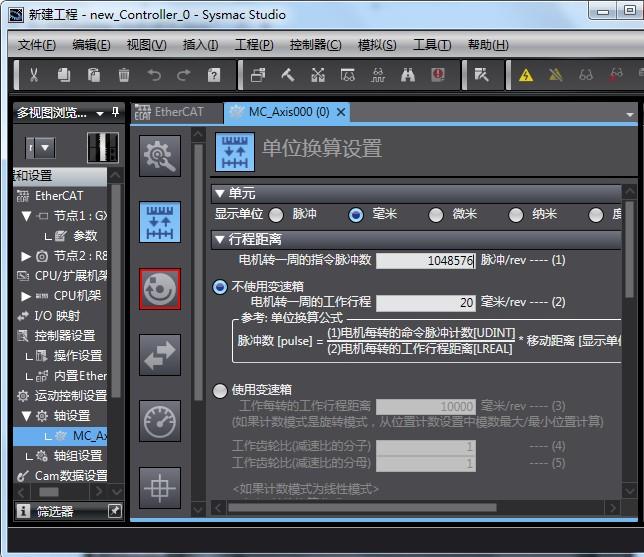The width and height of the screenshot is (644, 557).
Task: Collapse the 单元 section
Action: click(220, 193)
